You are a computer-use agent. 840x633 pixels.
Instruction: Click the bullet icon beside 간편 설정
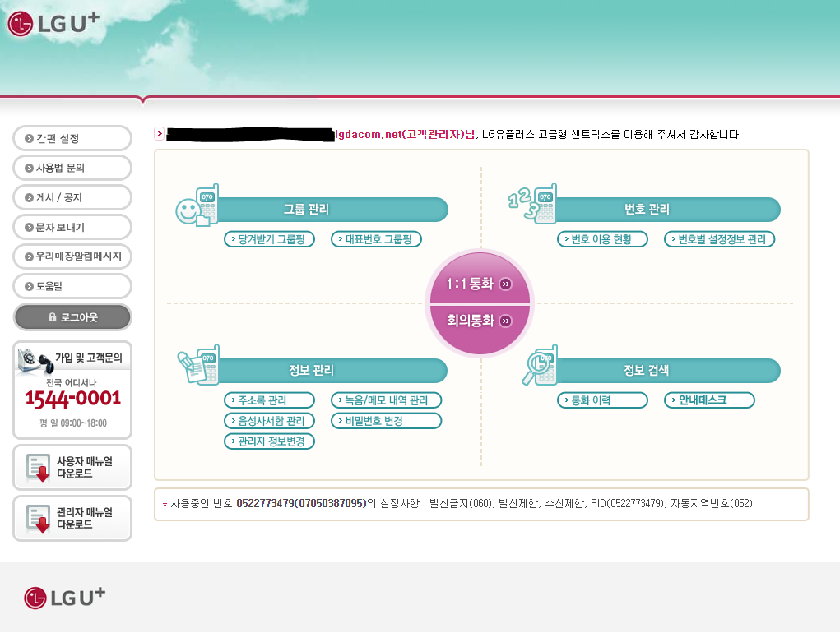pyautogui.click(x=30, y=139)
